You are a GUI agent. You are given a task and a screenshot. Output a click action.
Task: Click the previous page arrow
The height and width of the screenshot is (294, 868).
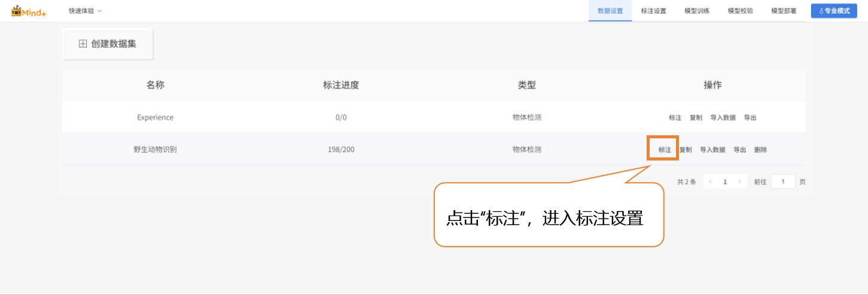[710, 181]
